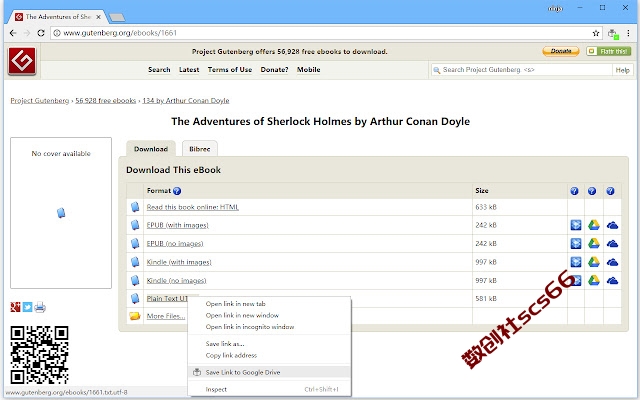The width and height of the screenshot is (640, 400).
Task: Open the Chrome three-dot menu
Action: pos(629,33)
